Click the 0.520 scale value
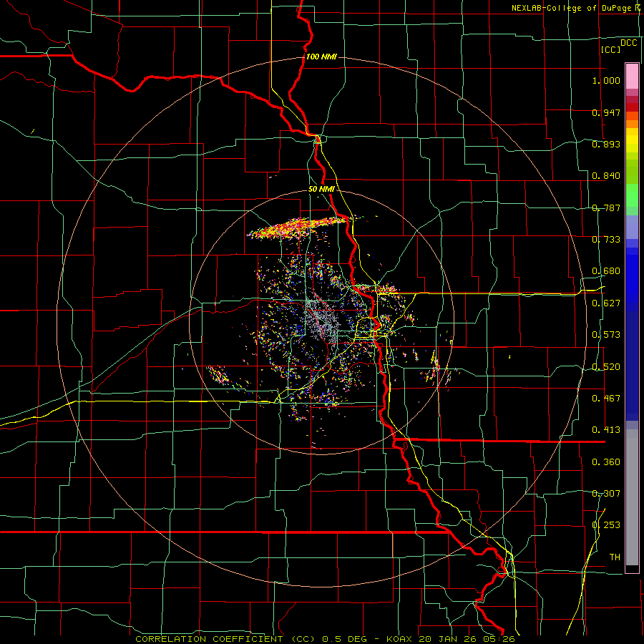644x644 pixels. pyautogui.click(x=606, y=367)
